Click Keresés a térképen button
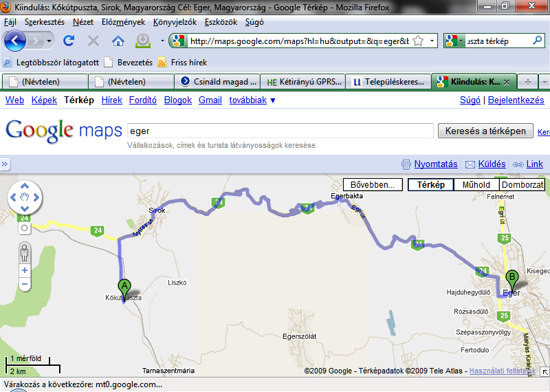 (x=485, y=131)
